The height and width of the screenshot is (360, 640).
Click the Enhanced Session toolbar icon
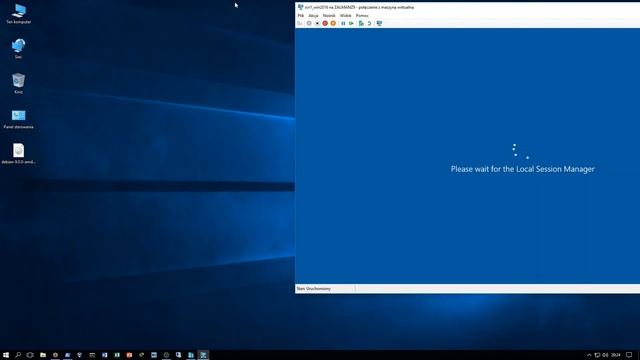coord(379,23)
